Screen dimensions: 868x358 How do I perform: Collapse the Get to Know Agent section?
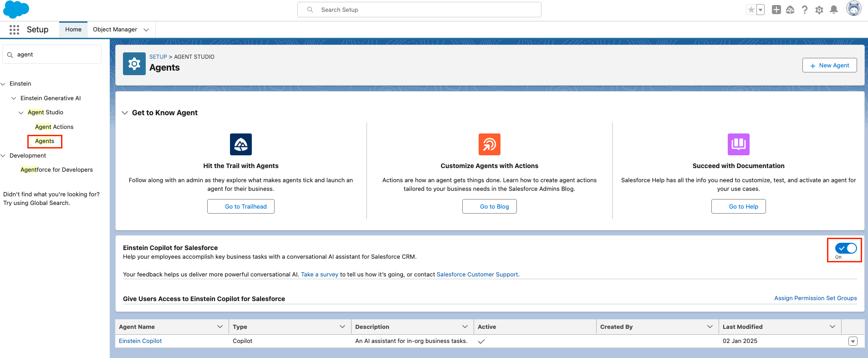125,113
